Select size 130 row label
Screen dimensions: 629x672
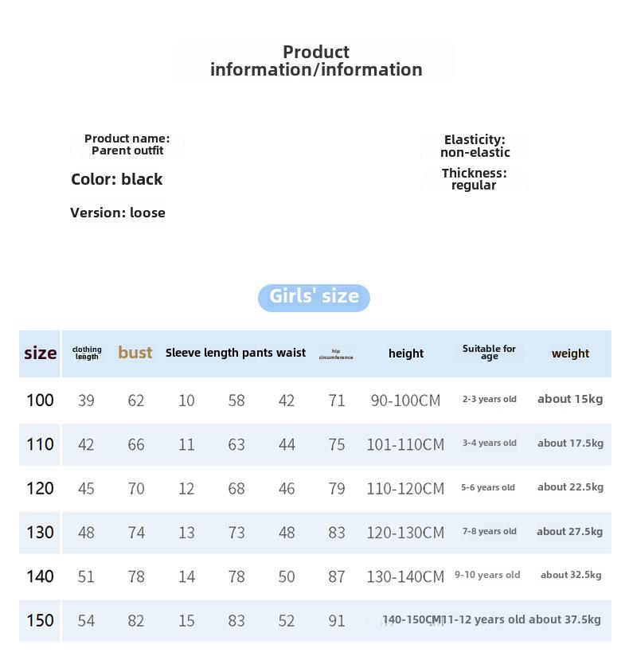[40, 532]
